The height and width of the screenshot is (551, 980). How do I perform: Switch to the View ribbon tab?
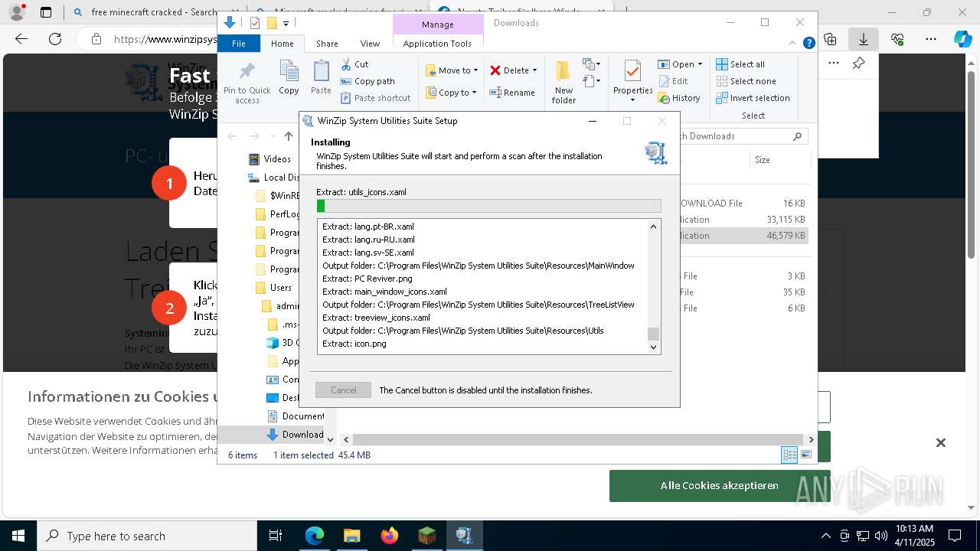(370, 44)
